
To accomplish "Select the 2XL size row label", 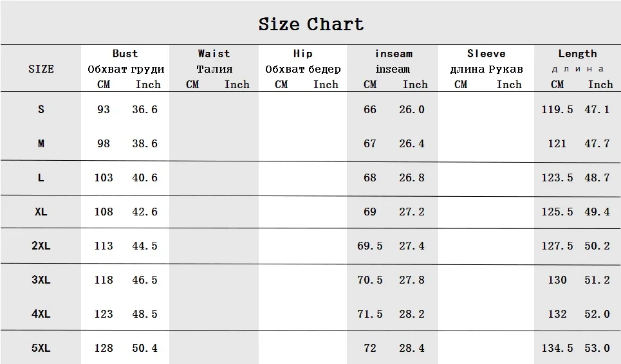I will coord(41,246).
